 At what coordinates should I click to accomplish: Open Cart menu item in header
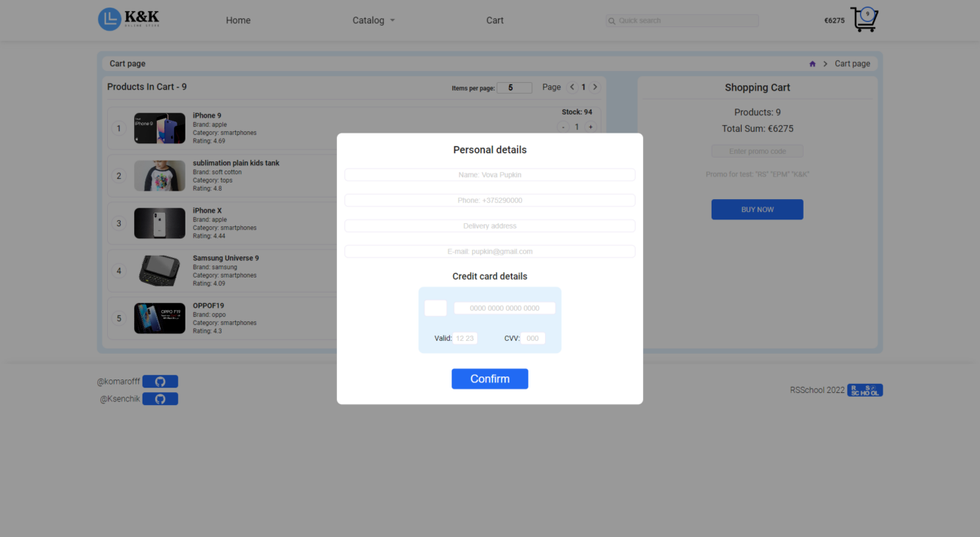click(x=495, y=20)
